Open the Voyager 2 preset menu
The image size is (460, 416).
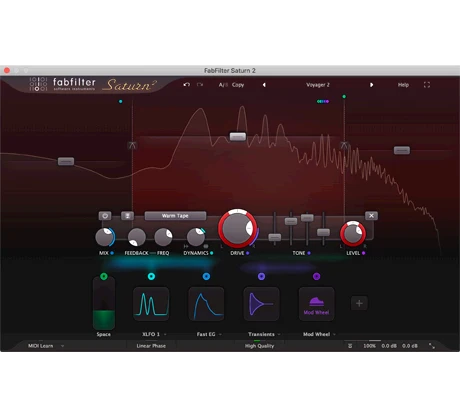(318, 85)
